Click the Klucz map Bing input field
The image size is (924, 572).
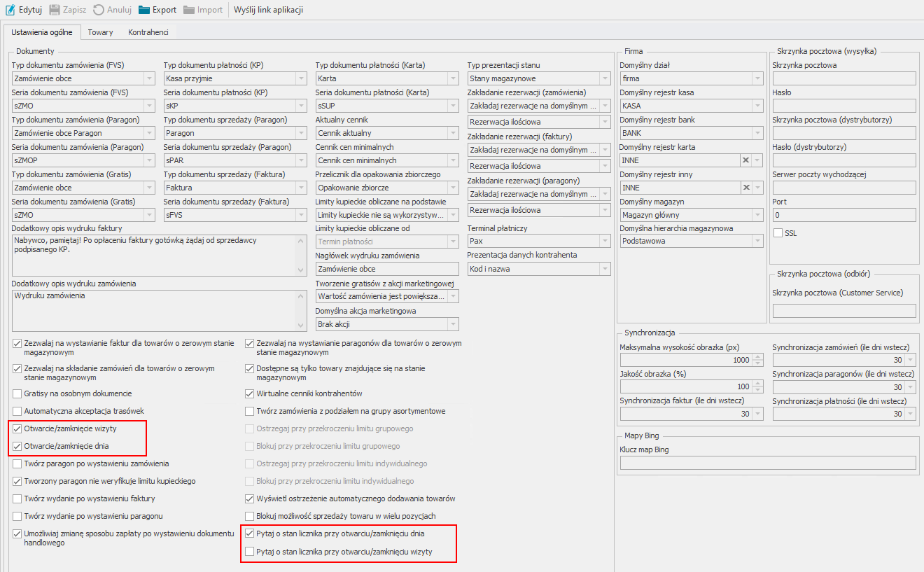click(x=767, y=463)
